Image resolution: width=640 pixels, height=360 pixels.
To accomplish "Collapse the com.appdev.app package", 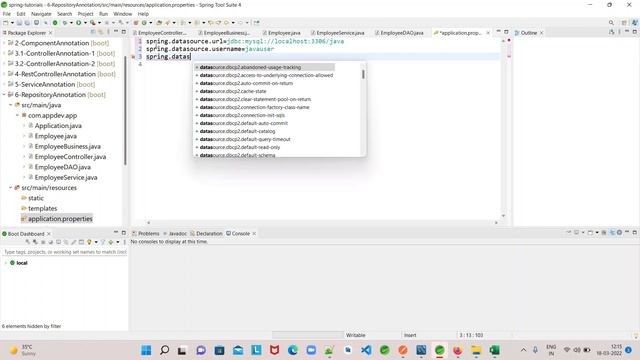I will pyautogui.click(x=18, y=116).
